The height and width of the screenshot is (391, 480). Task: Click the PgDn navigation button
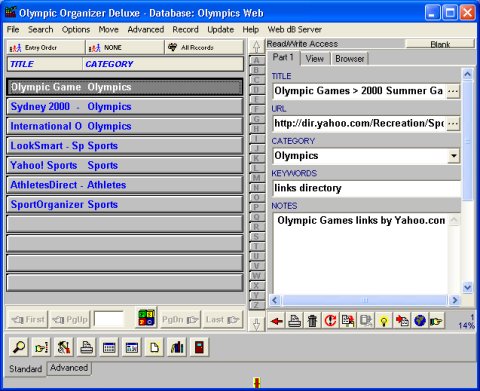click(180, 320)
